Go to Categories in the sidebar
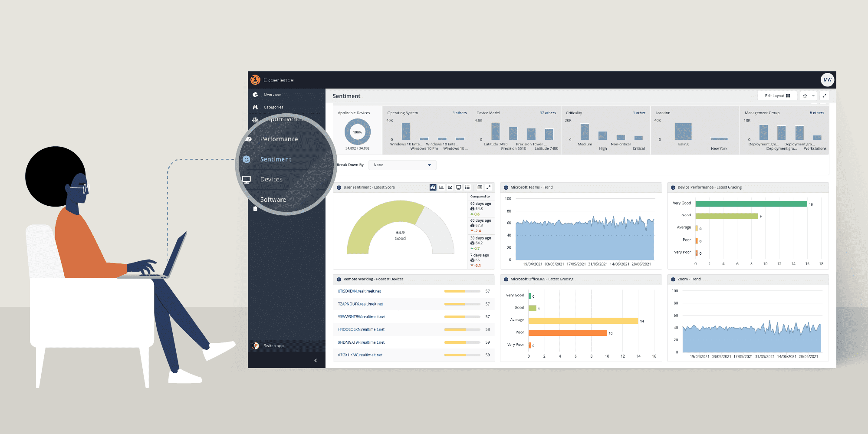868x434 pixels. click(273, 107)
